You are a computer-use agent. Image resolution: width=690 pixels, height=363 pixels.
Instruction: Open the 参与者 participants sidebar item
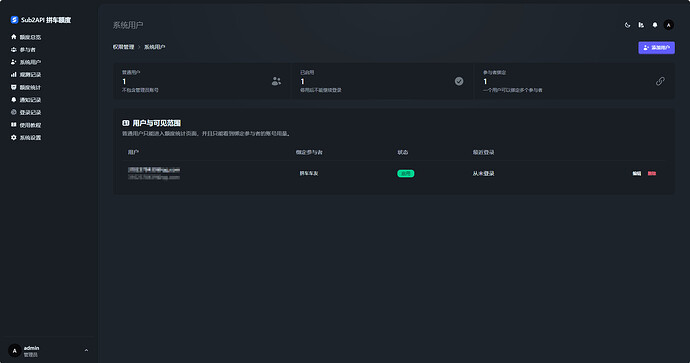click(23, 50)
